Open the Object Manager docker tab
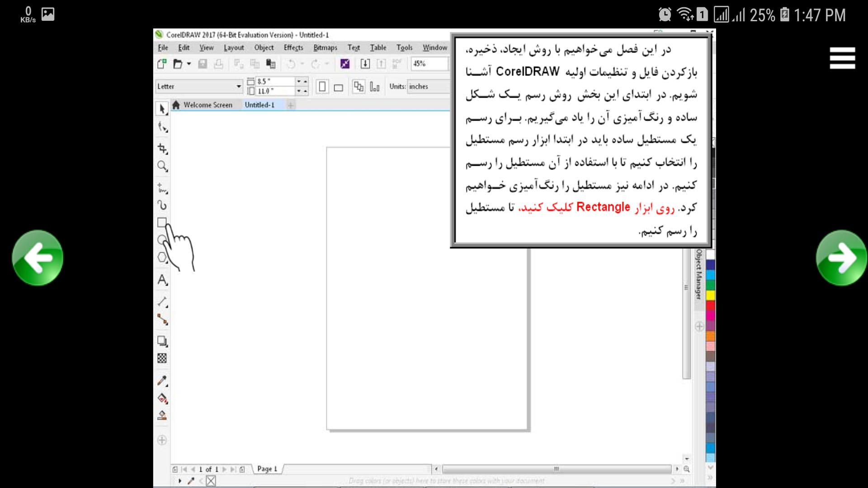Image resolution: width=868 pixels, height=488 pixels. 699,275
